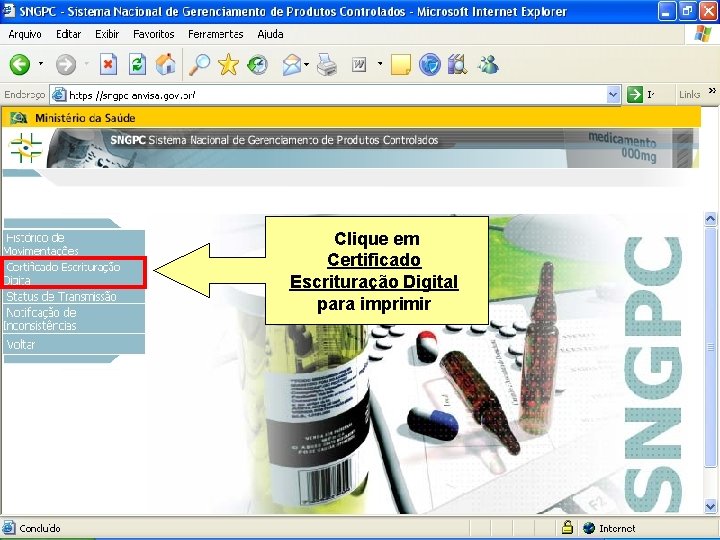Open Favorites with the star icon

pos(228,64)
